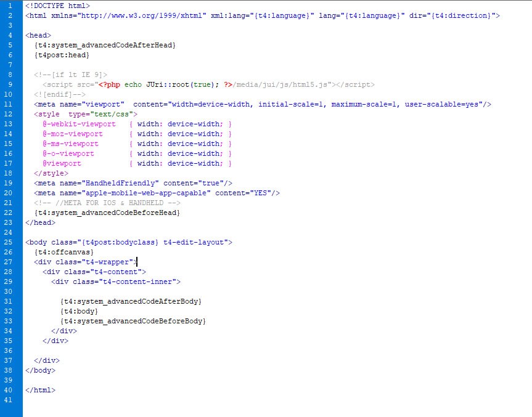Click the <body class=...> opening tag
The image size is (532, 417).
click(x=129, y=242)
